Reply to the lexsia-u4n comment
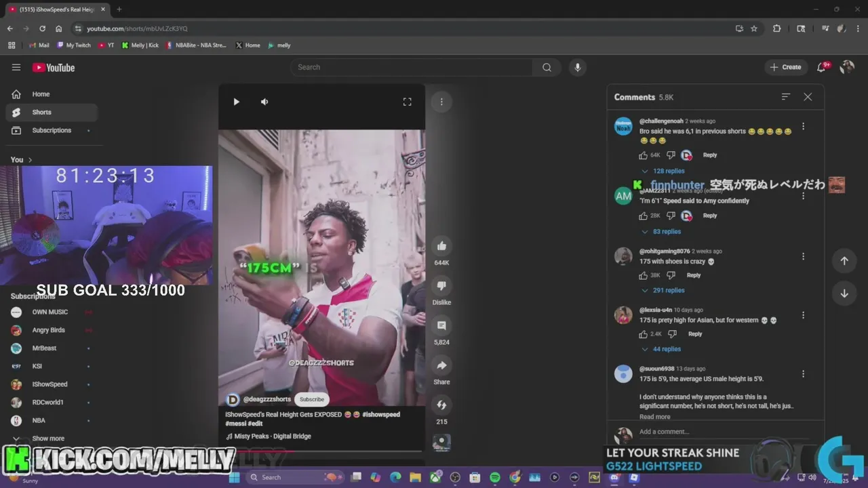The width and height of the screenshot is (868, 488). tap(695, 334)
